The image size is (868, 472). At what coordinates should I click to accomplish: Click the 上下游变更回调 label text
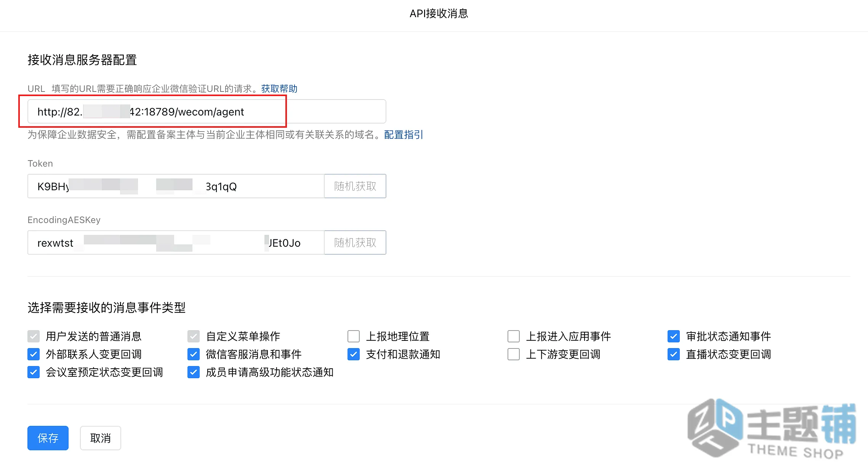563,354
